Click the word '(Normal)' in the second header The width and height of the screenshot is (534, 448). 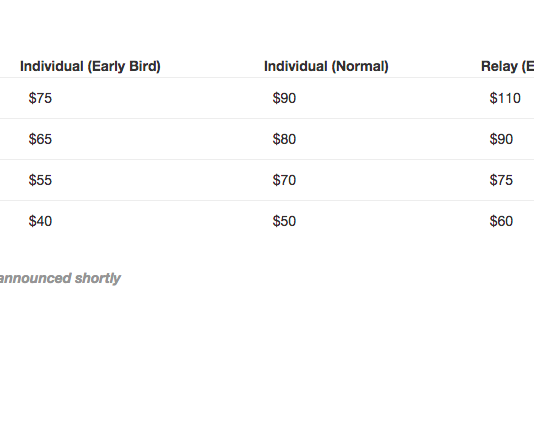tap(360, 66)
